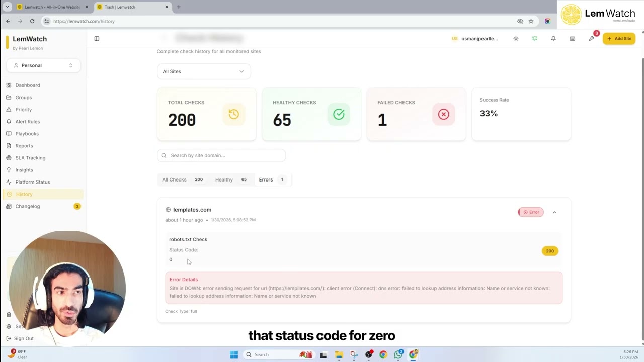Image resolution: width=644 pixels, height=362 pixels.
Task: Click the Total Checks history icon
Action: (x=234, y=114)
